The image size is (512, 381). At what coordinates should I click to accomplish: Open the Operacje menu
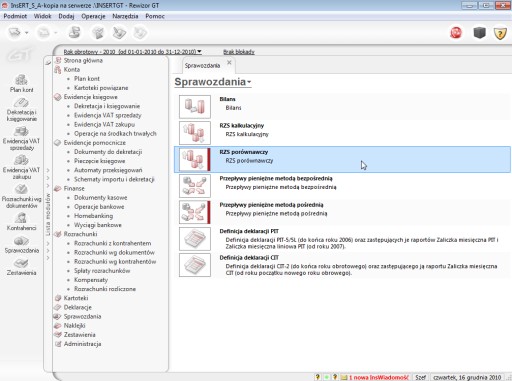tap(93, 16)
